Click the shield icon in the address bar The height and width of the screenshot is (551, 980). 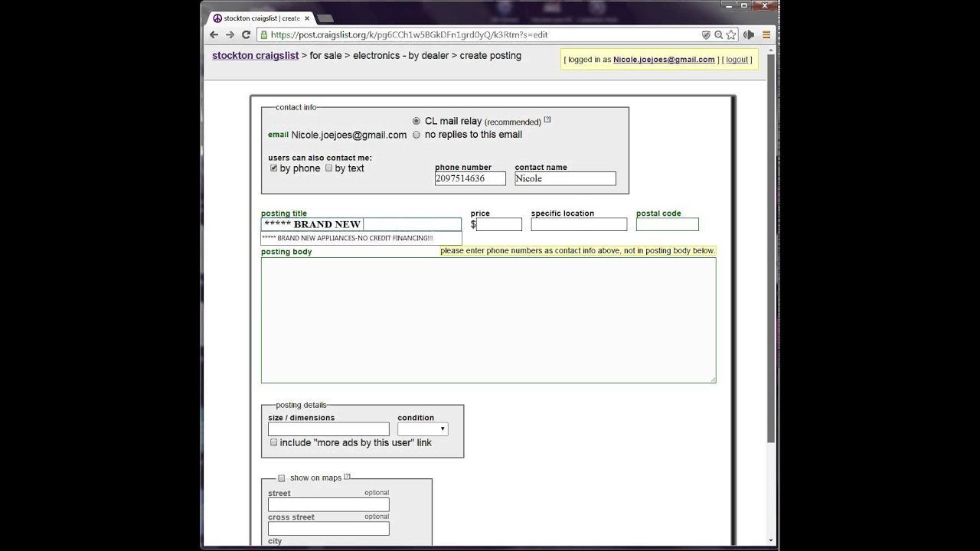pos(706,34)
